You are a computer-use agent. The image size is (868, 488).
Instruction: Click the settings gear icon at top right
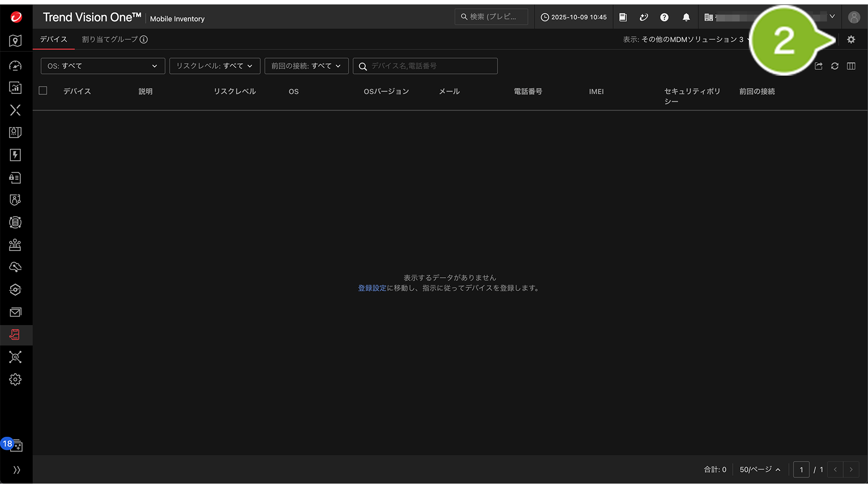(x=851, y=40)
